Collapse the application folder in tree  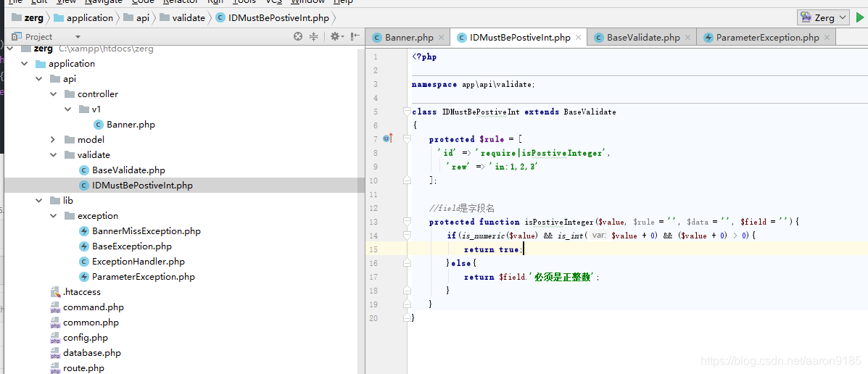[x=25, y=64]
